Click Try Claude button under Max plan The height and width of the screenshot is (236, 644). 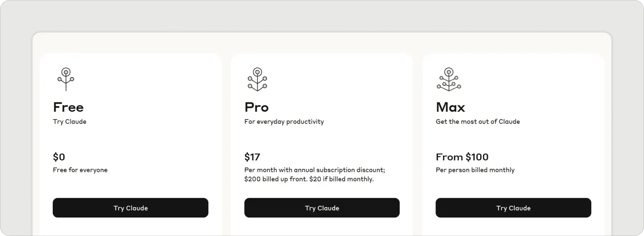pyautogui.click(x=513, y=208)
